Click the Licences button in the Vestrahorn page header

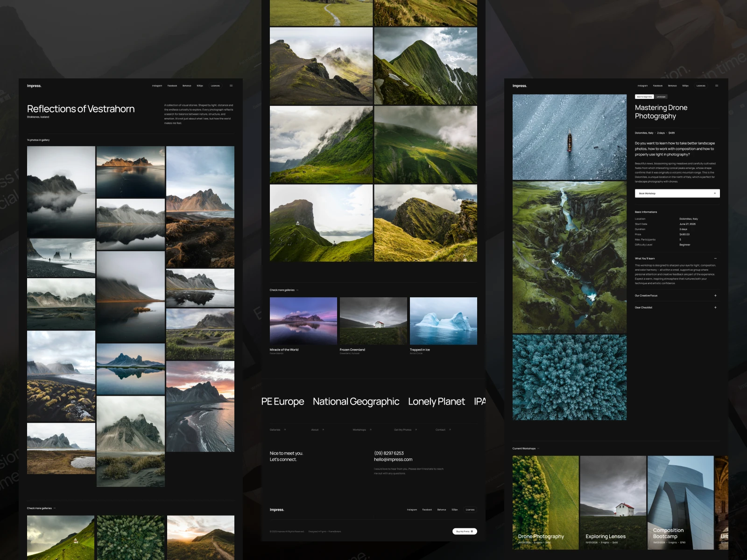[x=215, y=86]
